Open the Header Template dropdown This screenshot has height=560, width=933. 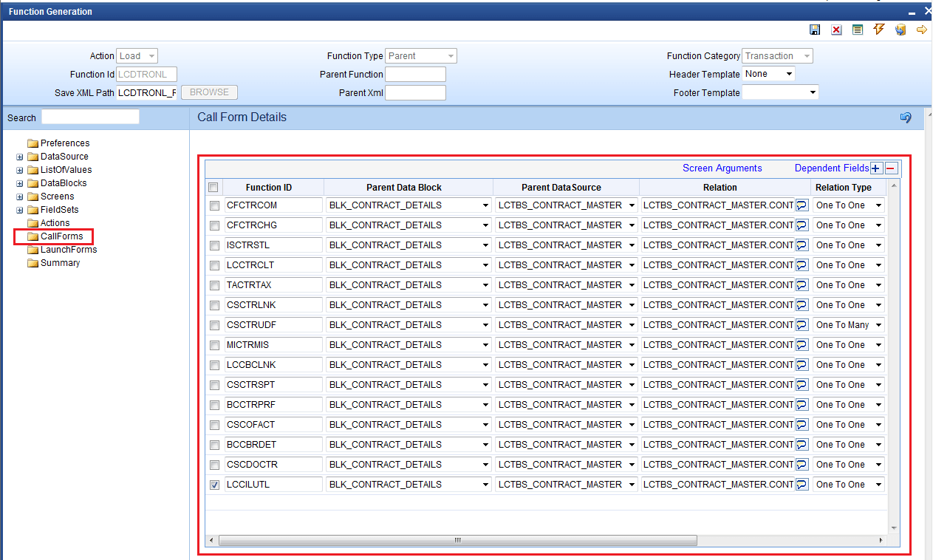(768, 74)
